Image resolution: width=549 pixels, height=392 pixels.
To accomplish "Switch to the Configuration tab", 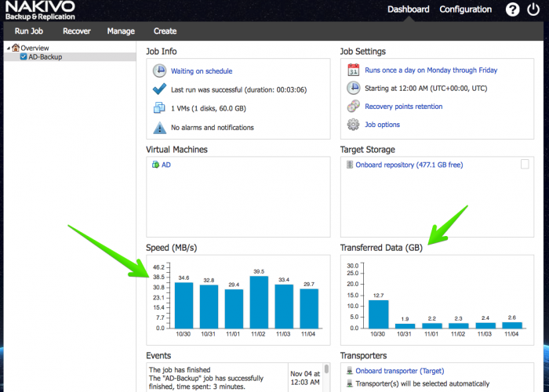I will point(466,9).
